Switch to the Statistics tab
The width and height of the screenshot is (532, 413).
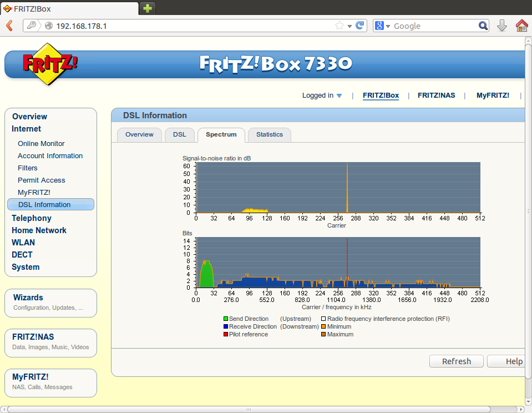tap(269, 134)
